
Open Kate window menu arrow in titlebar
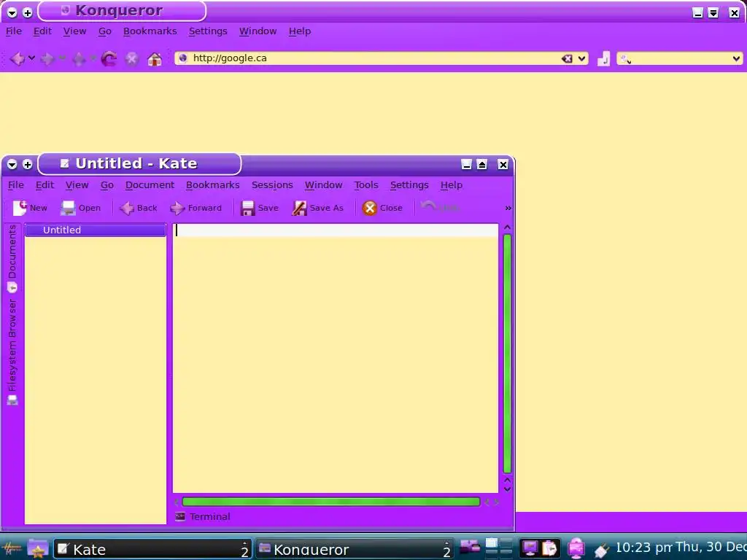pos(12,164)
